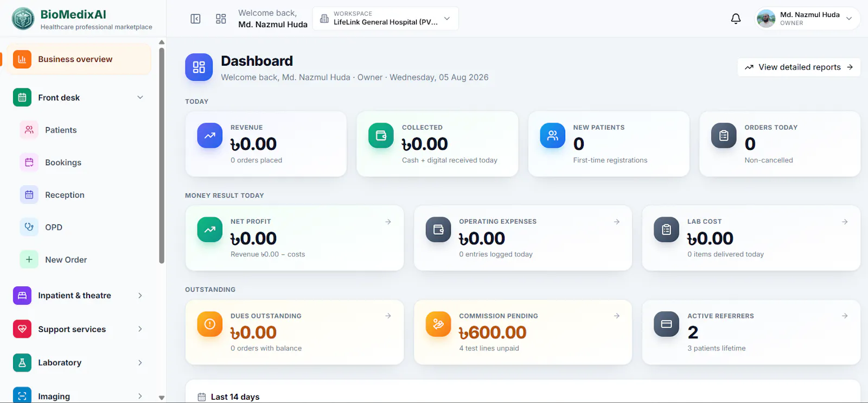
Task: Click the OPD stethoscope icon
Action: 29,227
